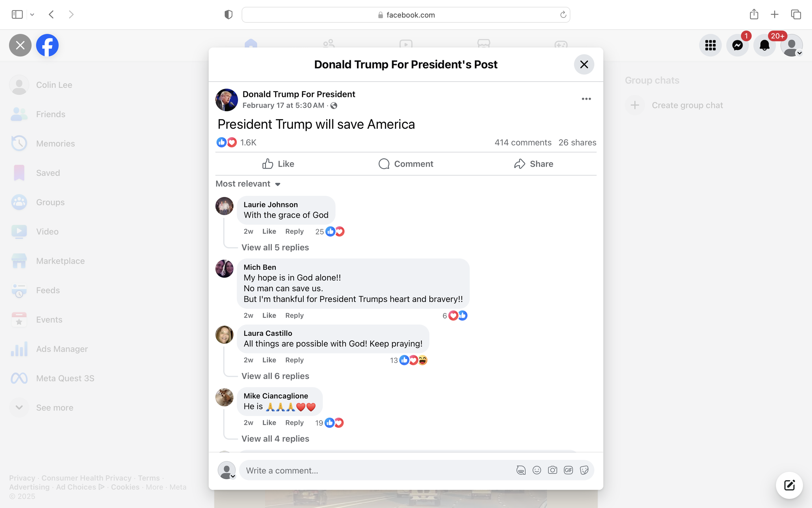
Task: Like Laurie Johnson's comment
Action: pos(269,231)
